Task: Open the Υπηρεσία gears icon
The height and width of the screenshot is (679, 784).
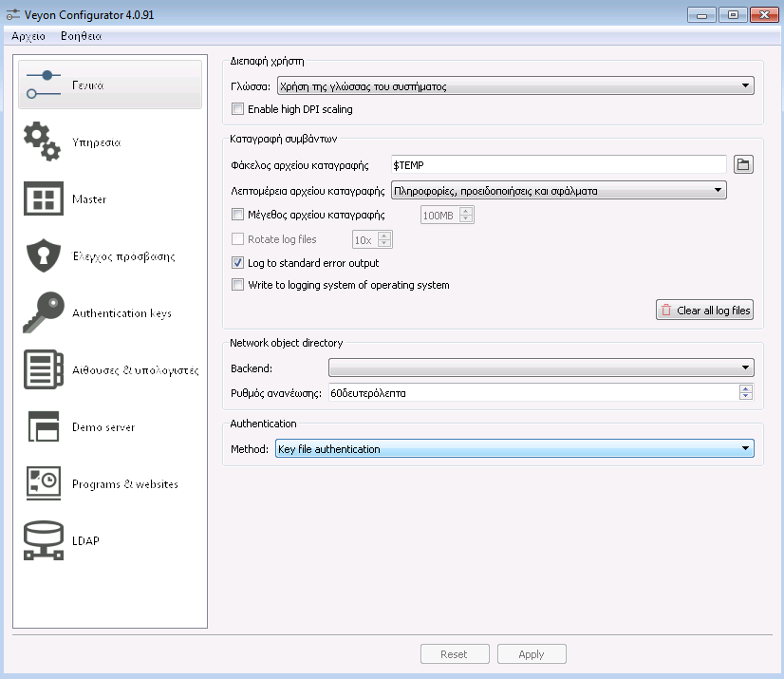Action: coord(43,141)
